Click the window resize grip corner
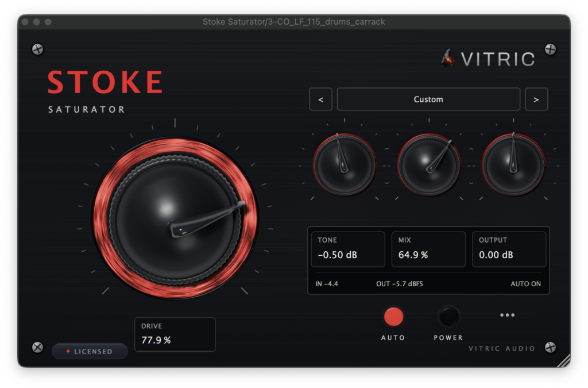Screen dimensions: 588x388 (563, 361)
